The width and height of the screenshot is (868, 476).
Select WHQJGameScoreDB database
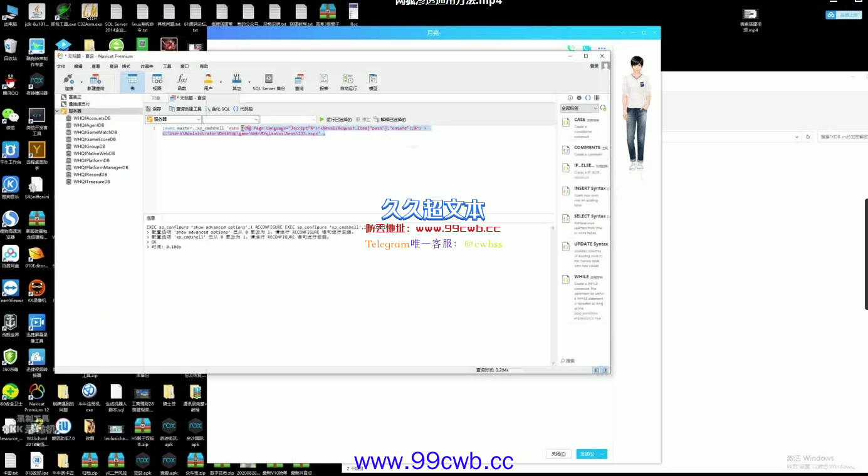(x=95, y=139)
